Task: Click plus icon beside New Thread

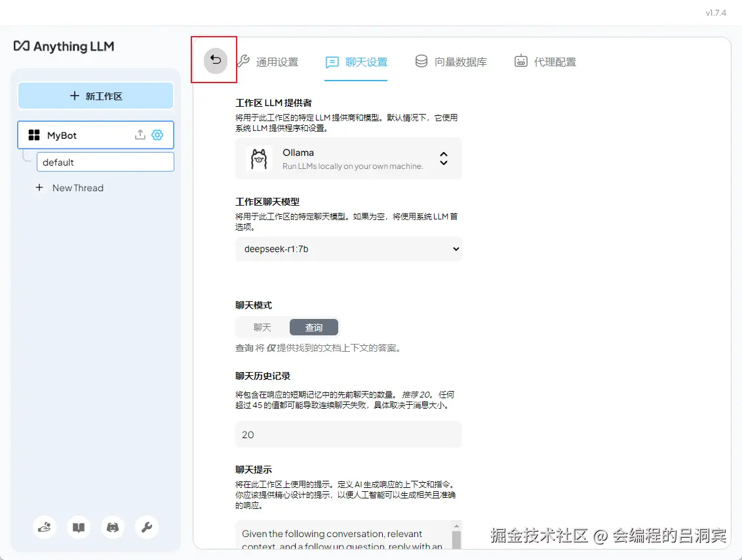Action: pyautogui.click(x=39, y=188)
